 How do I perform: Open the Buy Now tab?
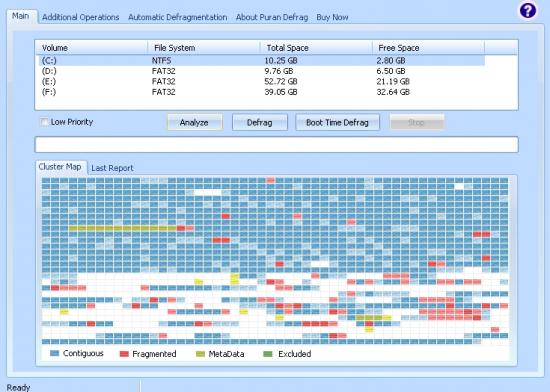(x=332, y=17)
